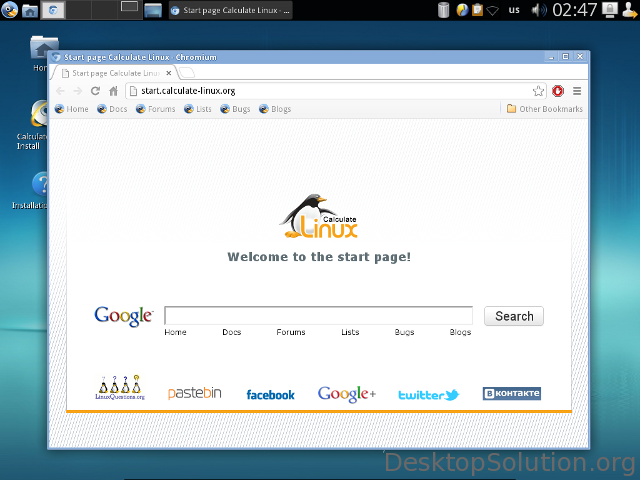Viewport: 640px width, 480px height.
Task: Follow the Bugs link under search box
Action: 404,332
